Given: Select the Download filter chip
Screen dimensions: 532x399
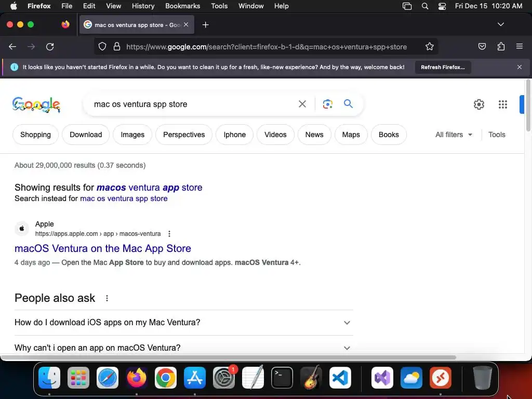Looking at the screenshot, I should point(86,135).
